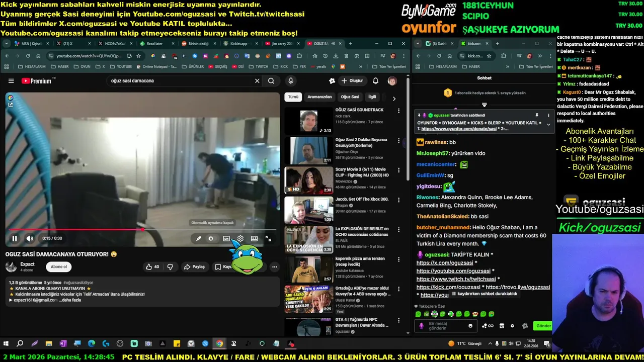Click the Kick chat message input
Viewport: 644px width, 362px height.
(447, 326)
